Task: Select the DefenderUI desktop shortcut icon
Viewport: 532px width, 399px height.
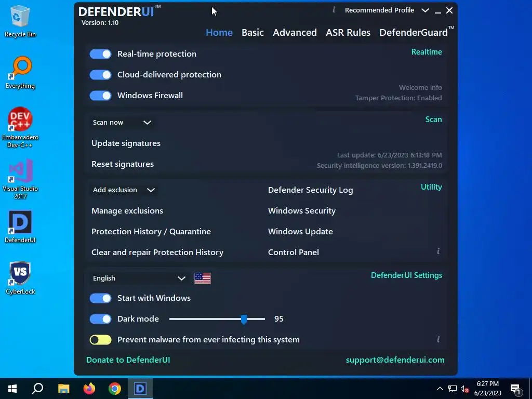Action: pyautogui.click(x=20, y=227)
